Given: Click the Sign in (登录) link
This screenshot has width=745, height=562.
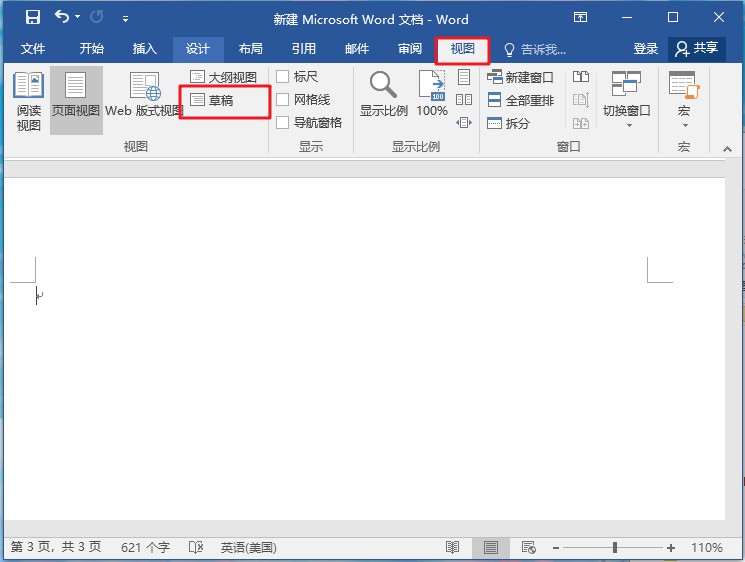Looking at the screenshot, I should click(x=646, y=49).
